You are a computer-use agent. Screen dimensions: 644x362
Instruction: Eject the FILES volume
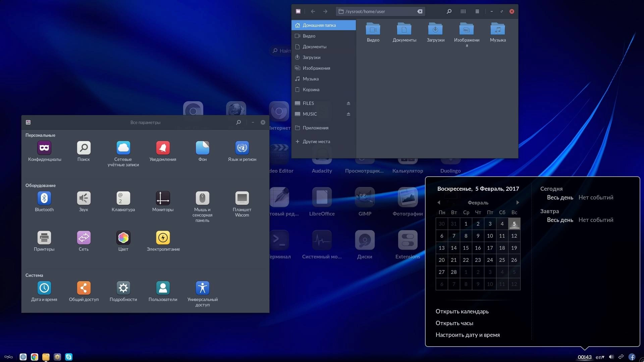(348, 103)
